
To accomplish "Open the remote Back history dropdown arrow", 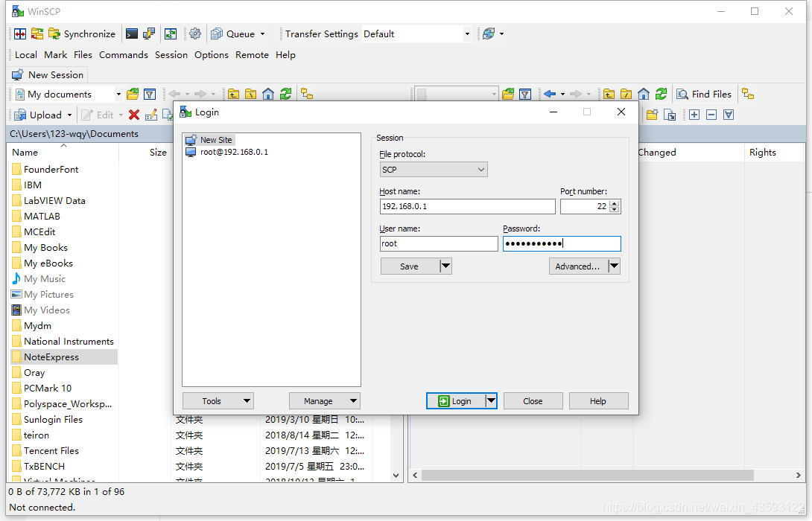I will click(562, 95).
